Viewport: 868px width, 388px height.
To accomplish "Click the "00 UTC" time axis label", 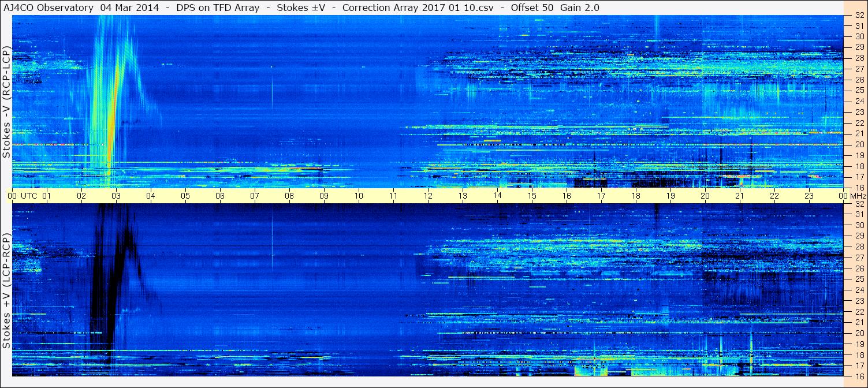I will point(23,196).
